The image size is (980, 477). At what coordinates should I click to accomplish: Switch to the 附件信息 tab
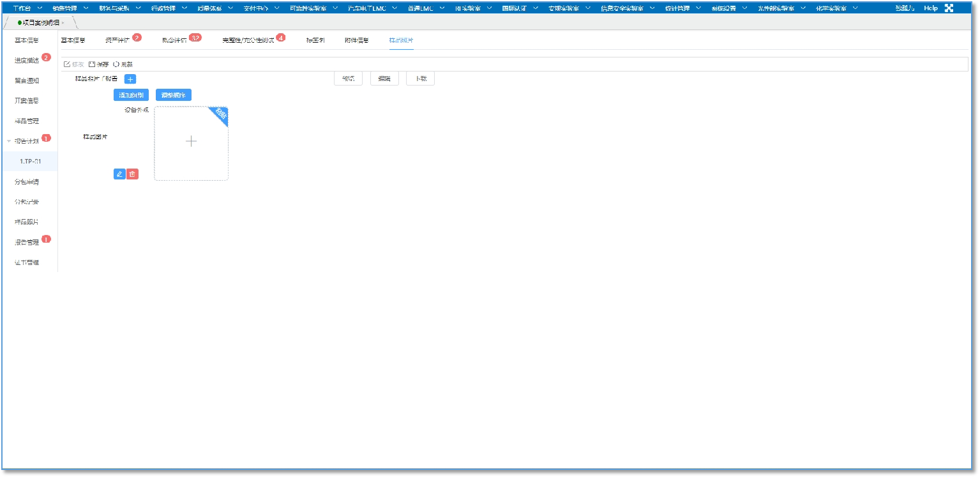coord(356,40)
